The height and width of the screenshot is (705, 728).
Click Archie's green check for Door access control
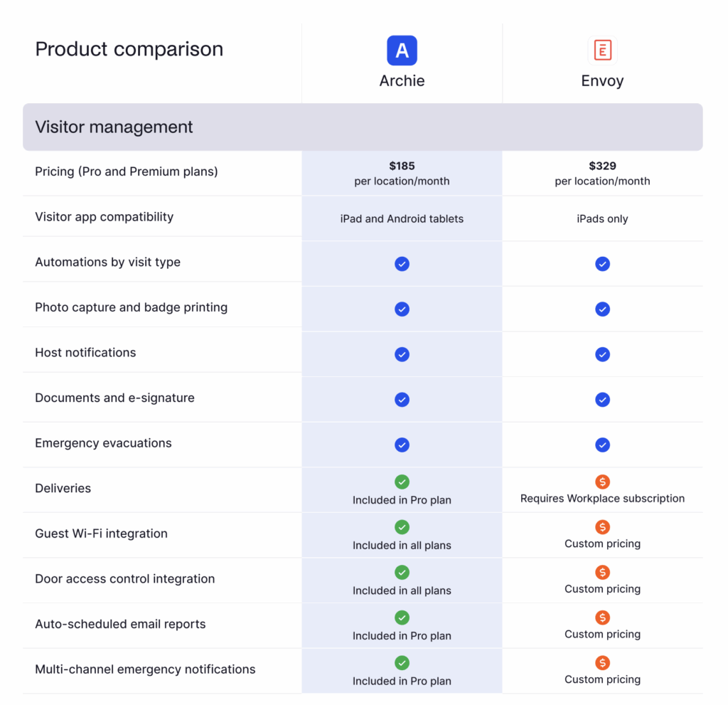click(x=402, y=573)
